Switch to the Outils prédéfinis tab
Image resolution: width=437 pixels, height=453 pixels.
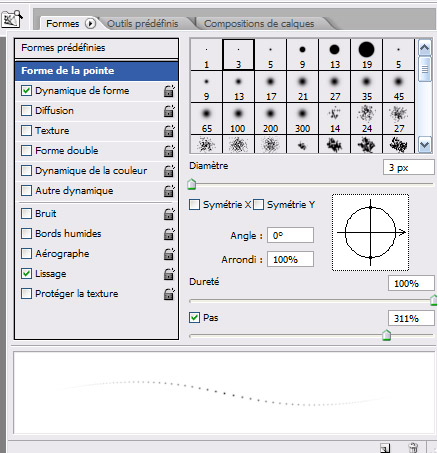pos(143,24)
